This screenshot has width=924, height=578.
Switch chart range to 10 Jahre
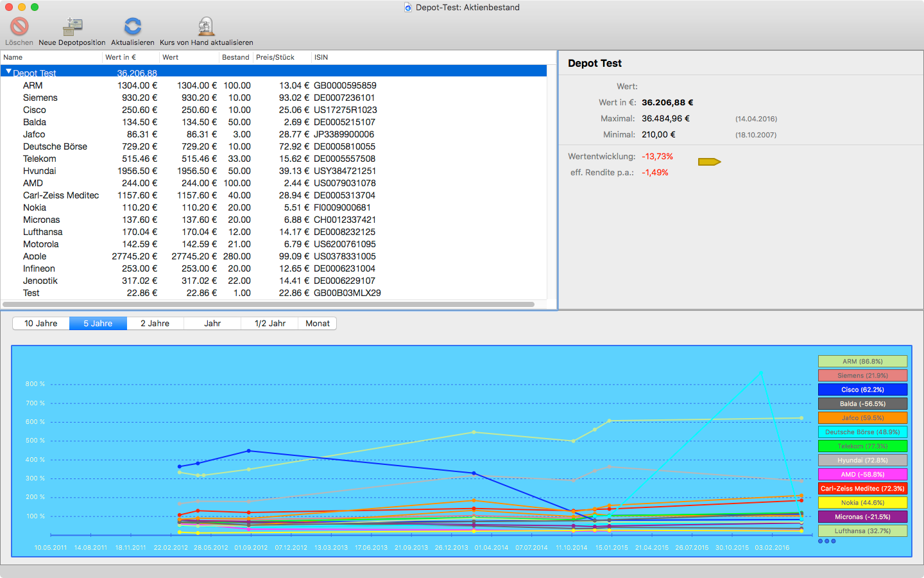pyautogui.click(x=41, y=324)
